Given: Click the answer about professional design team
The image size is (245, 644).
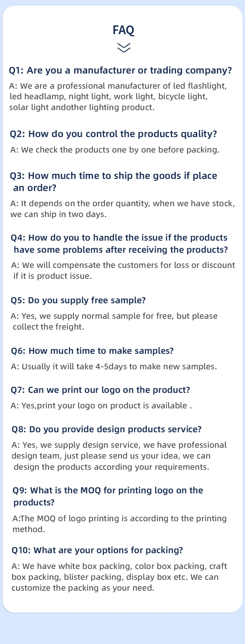Looking at the screenshot, I should point(119,456).
